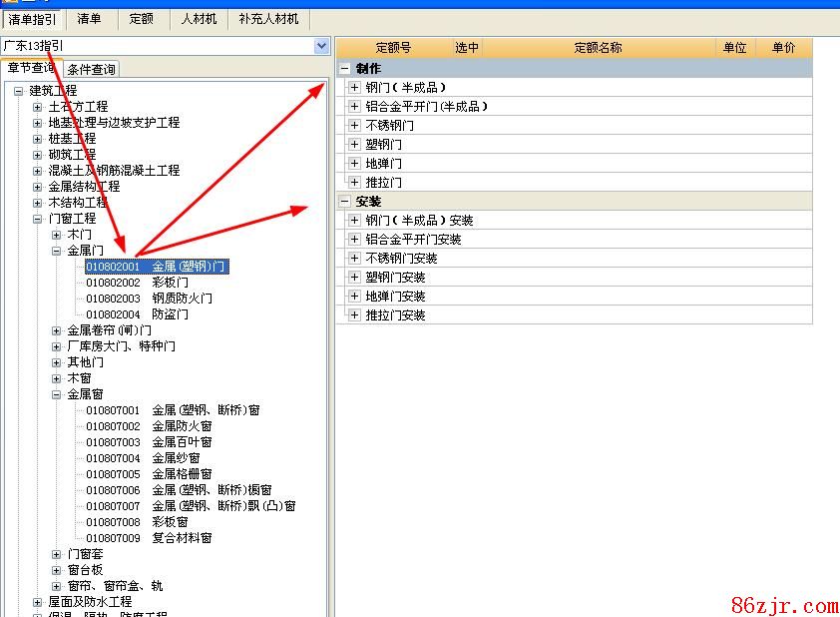The width and height of the screenshot is (840, 617).
Task: Expand the 土石方工程 tree node
Action: pos(38,107)
